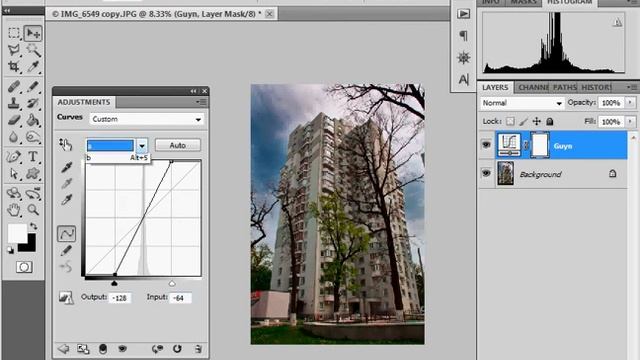Open the Curves preset dropdown showing Custom
This screenshot has height=360, width=640.
pyautogui.click(x=146, y=119)
